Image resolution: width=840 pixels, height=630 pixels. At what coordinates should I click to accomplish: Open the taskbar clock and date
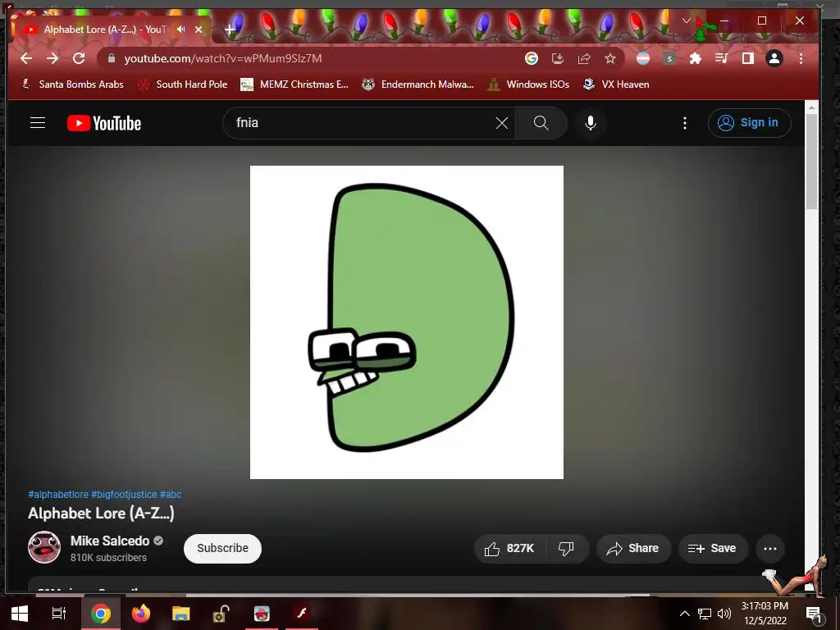point(765,614)
